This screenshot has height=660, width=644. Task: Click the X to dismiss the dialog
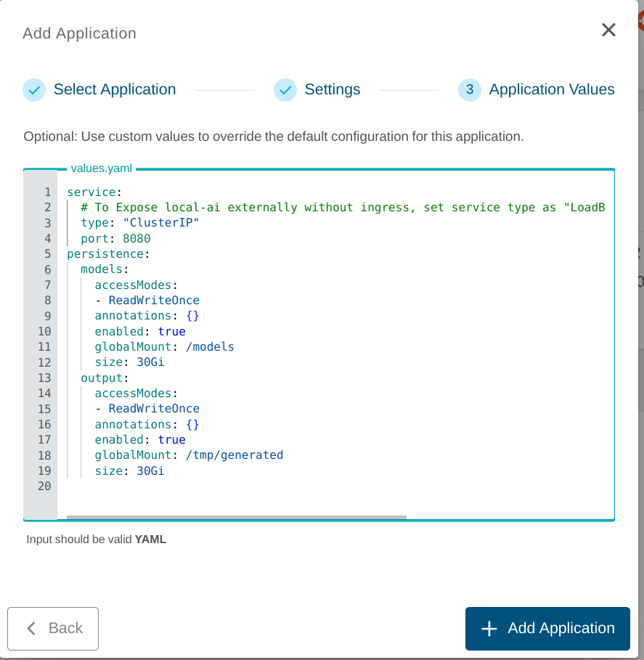pos(608,30)
